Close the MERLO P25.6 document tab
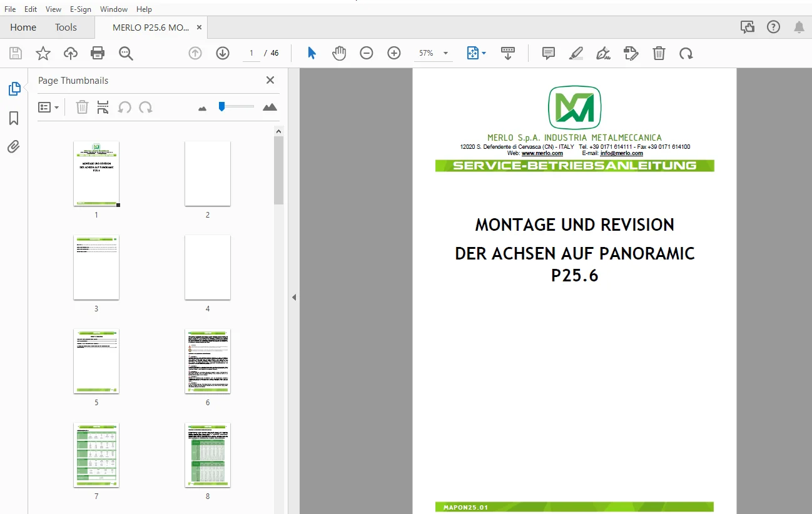Screen dimensions: 812x514 click(x=199, y=28)
